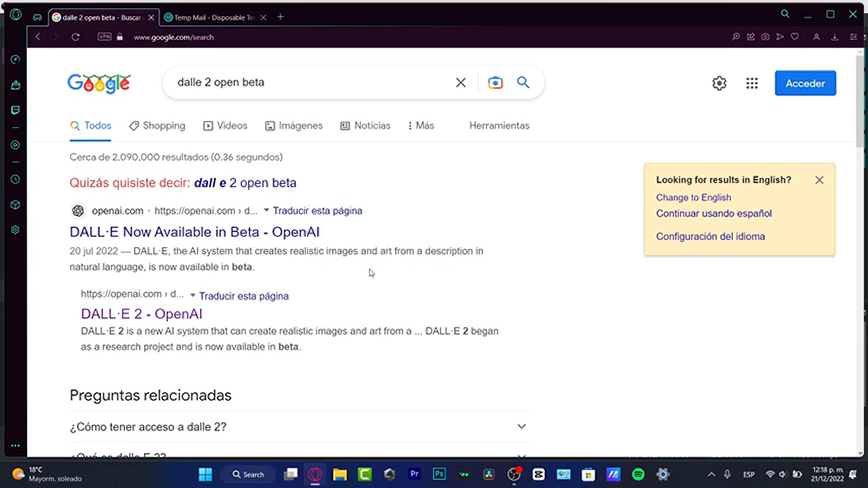
Task: Open DALL·E 2 - OpenAI result
Action: (142, 314)
